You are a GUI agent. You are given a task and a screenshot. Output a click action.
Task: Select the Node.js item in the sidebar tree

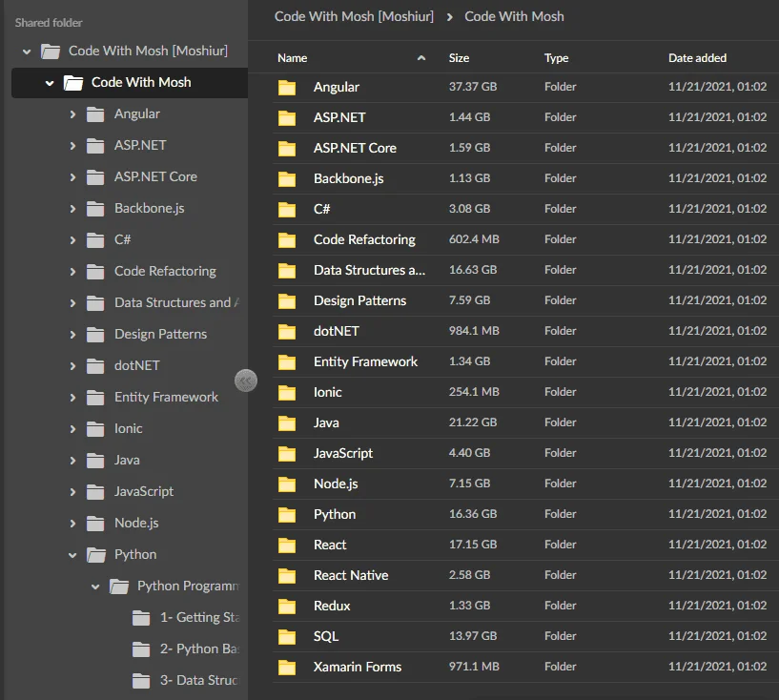tap(136, 524)
